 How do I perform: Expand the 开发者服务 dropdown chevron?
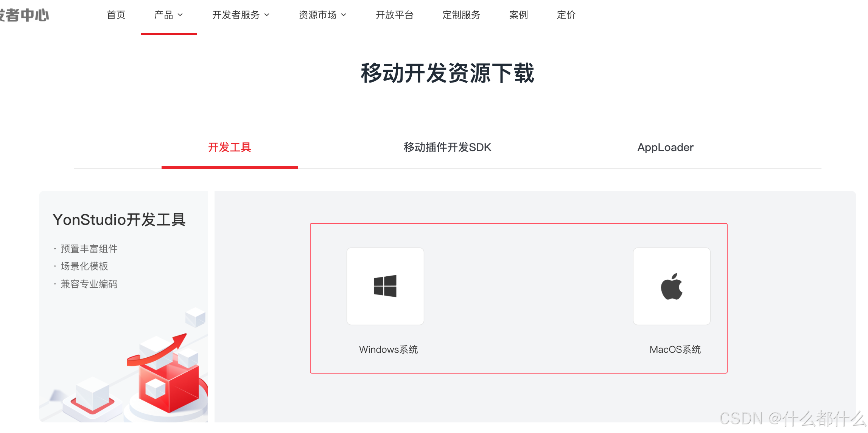click(x=267, y=15)
